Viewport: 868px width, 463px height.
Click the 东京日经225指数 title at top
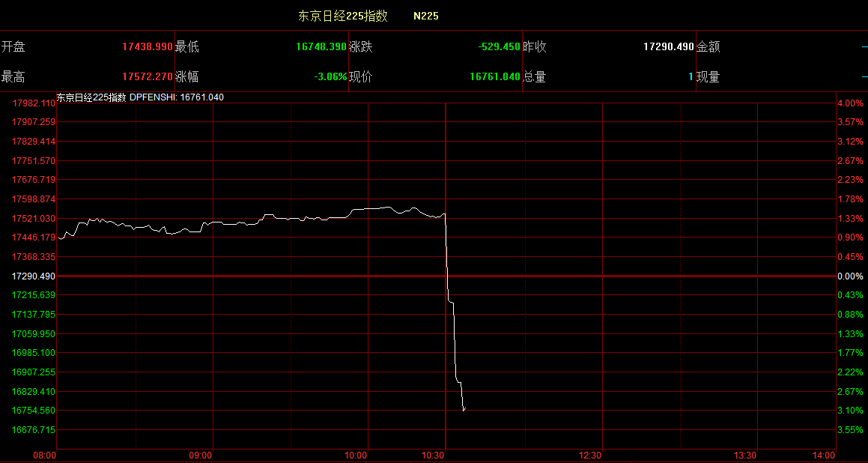[x=343, y=16]
